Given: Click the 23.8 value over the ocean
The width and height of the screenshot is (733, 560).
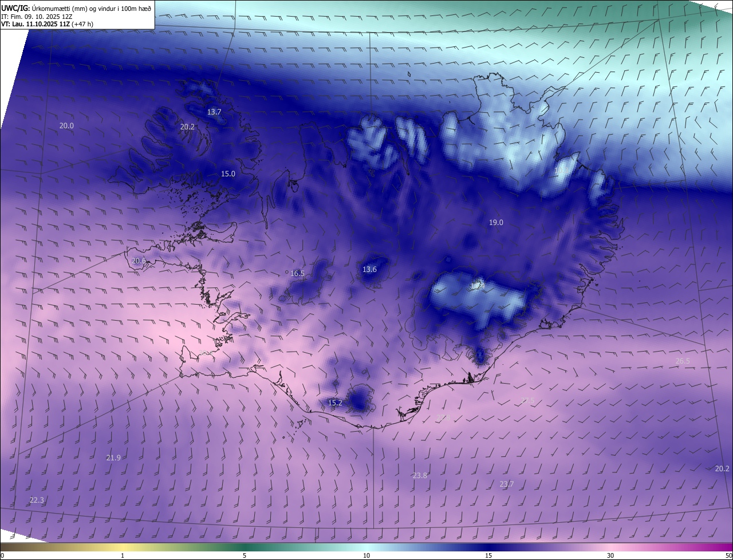Looking at the screenshot, I should point(420,475).
